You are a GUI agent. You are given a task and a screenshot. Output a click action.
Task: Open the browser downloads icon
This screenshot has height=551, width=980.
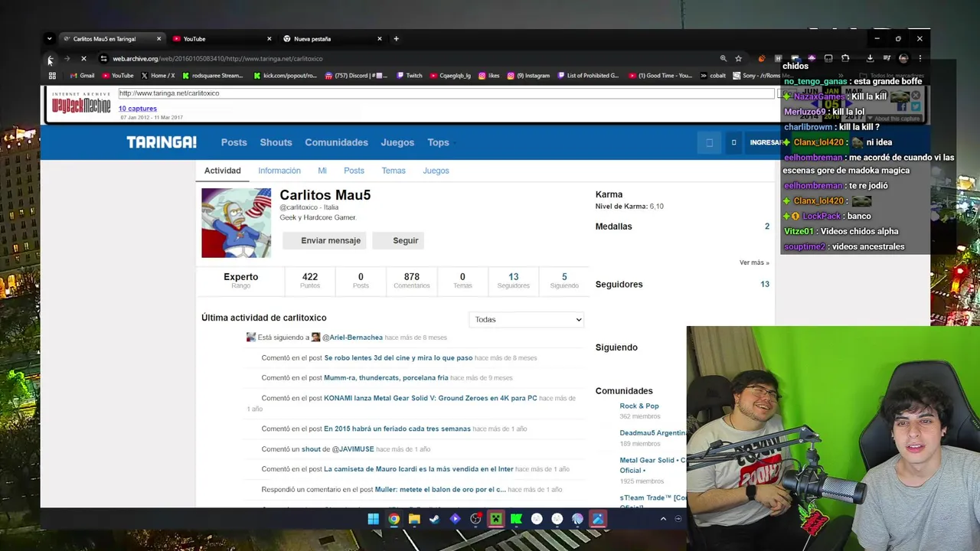(x=870, y=58)
